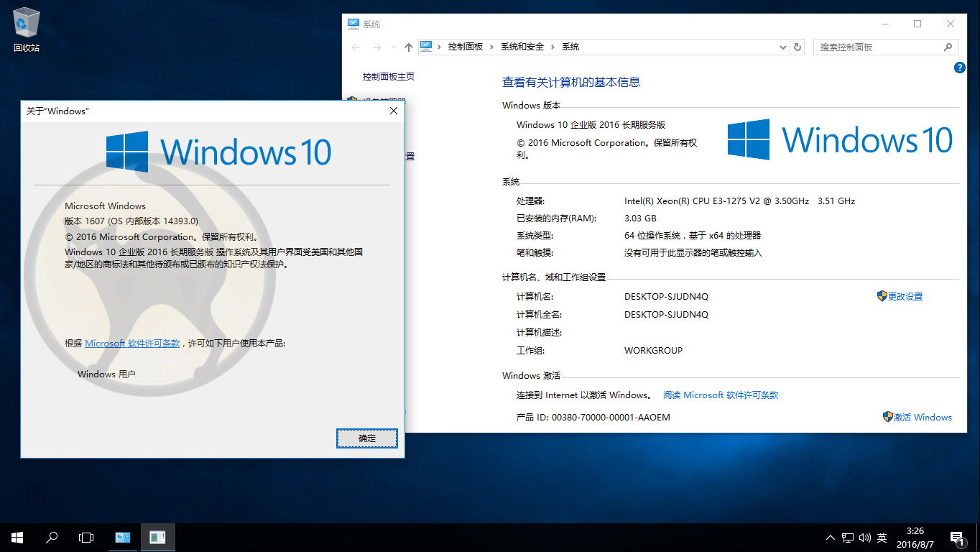Click 确定 button in About dialog

coord(367,438)
